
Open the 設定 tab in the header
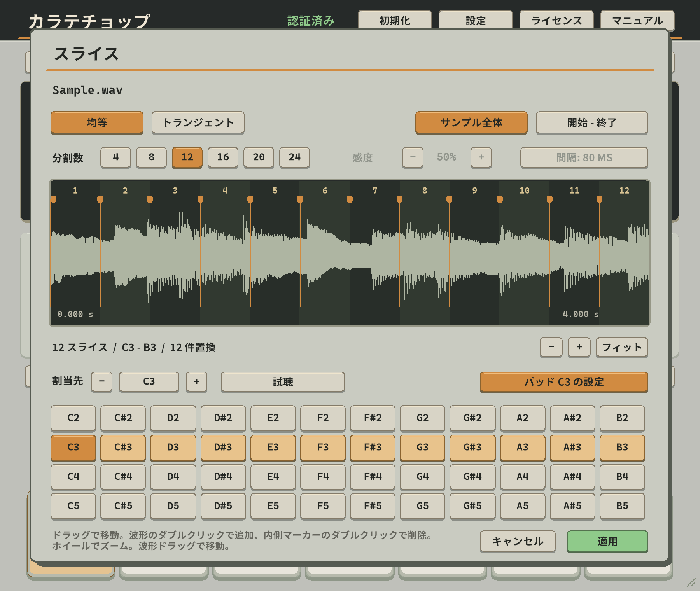tap(476, 20)
